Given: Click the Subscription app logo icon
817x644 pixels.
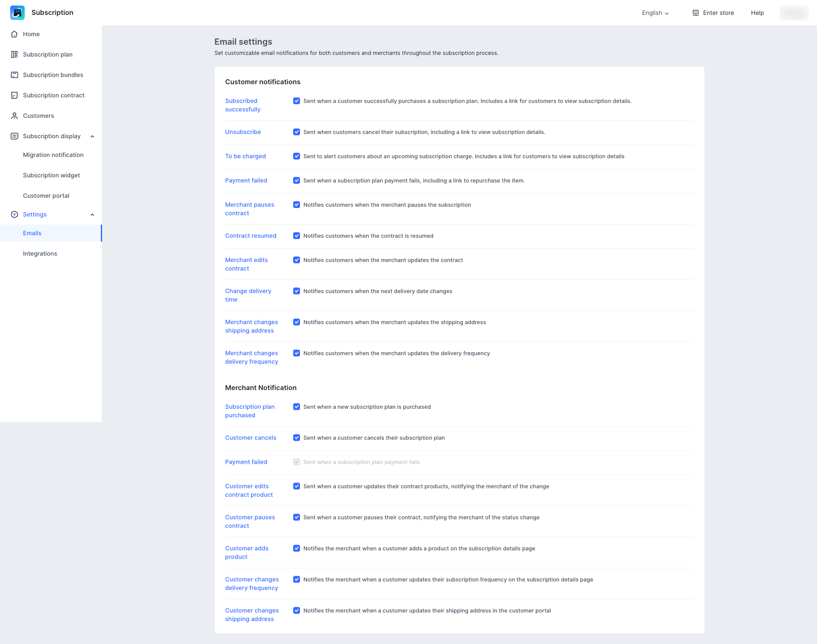Looking at the screenshot, I should coord(17,13).
